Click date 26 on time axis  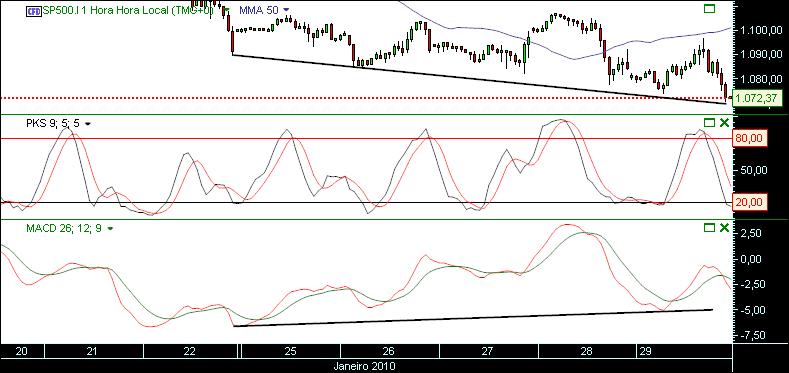pyautogui.click(x=388, y=351)
